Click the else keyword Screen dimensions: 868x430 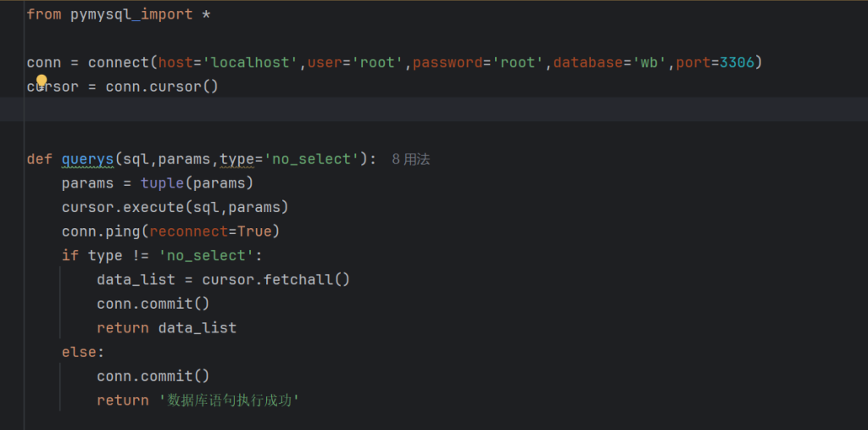pyautogui.click(x=79, y=351)
